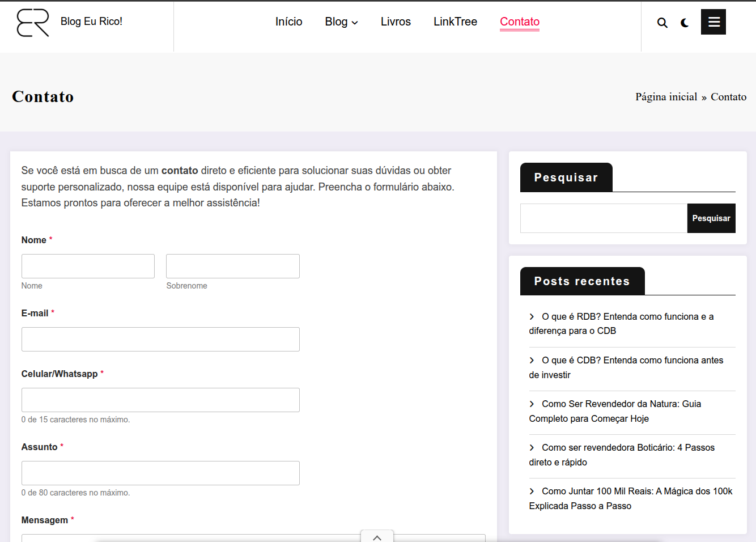Go to the Início menu item
The height and width of the screenshot is (542, 756).
288,22
